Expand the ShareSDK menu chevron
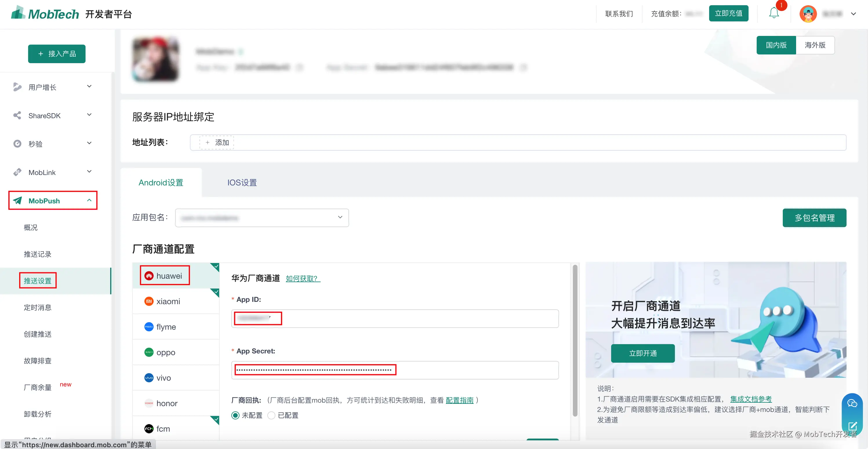The image size is (868, 449). 89,115
